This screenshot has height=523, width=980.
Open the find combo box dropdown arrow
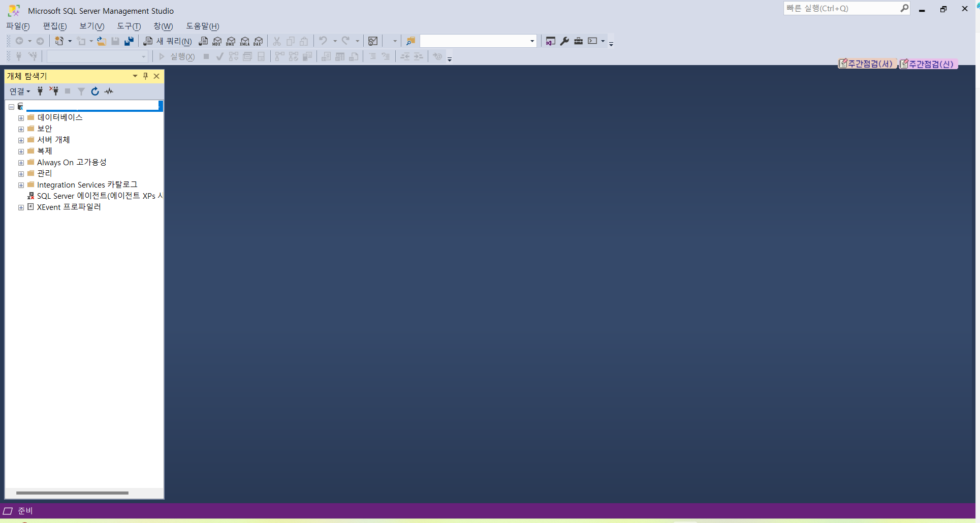point(532,41)
